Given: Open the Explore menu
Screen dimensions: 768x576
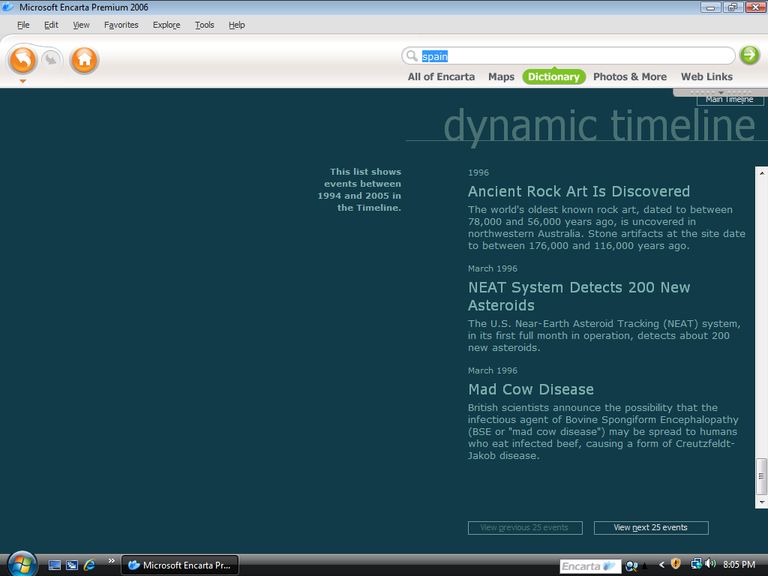Looking at the screenshot, I should (x=166, y=25).
